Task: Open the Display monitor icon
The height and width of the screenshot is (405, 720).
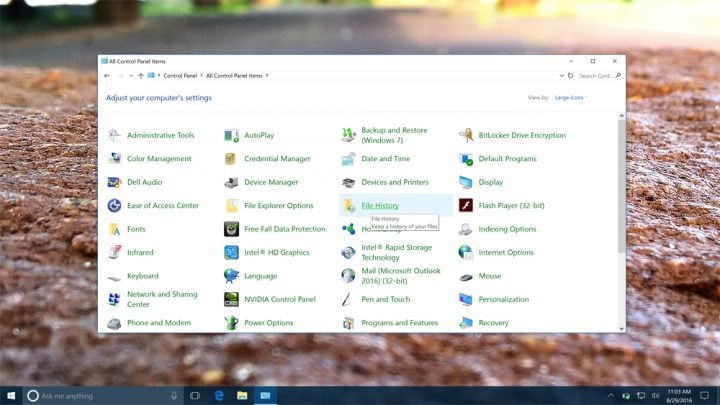Action: click(x=466, y=182)
